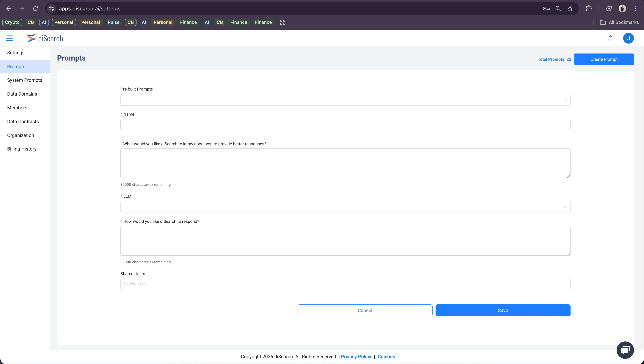644x364 pixels.
Task: Open the Cookies link
Action: click(386, 357)
